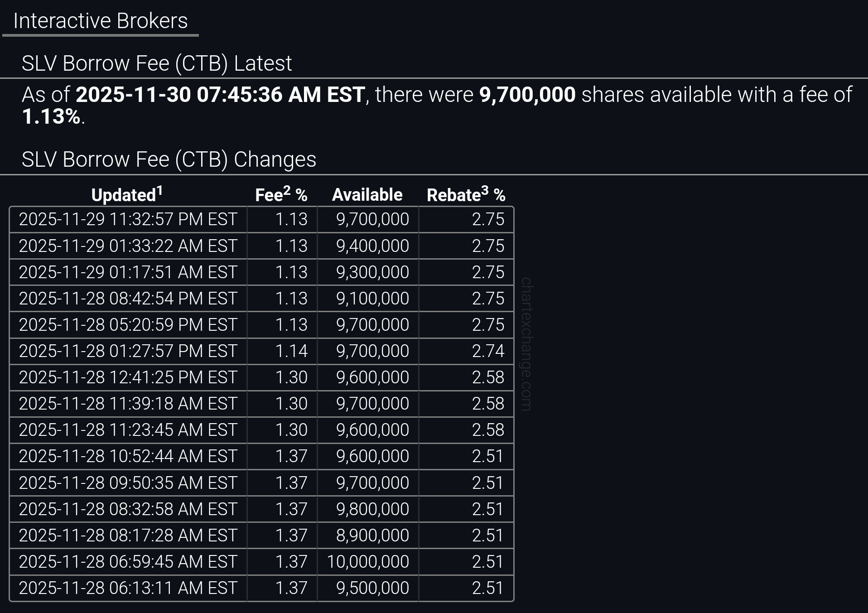The image size is (868, 613).
Task: Click the Fee footnote superscript 2
Action: pos(287,191)
